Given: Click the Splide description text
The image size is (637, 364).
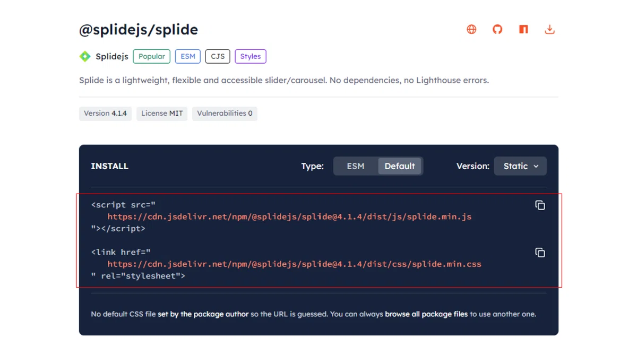Looking at the screenshot, I should point(284,81).
